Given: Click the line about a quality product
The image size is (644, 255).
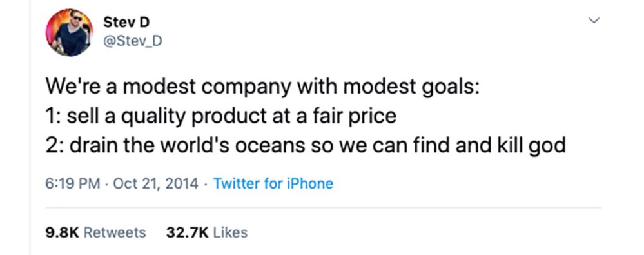Looking at the screenshot, I should [x=221, y=116].
